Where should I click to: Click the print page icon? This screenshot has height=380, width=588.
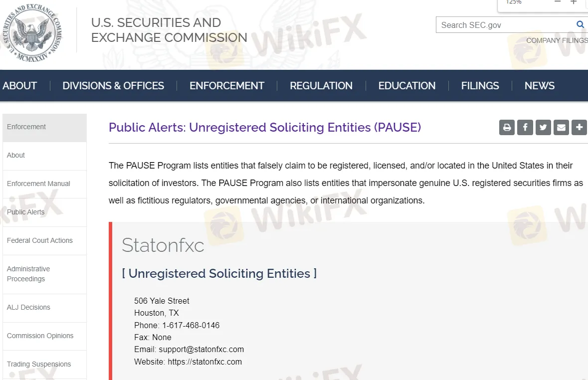point(507,128)
